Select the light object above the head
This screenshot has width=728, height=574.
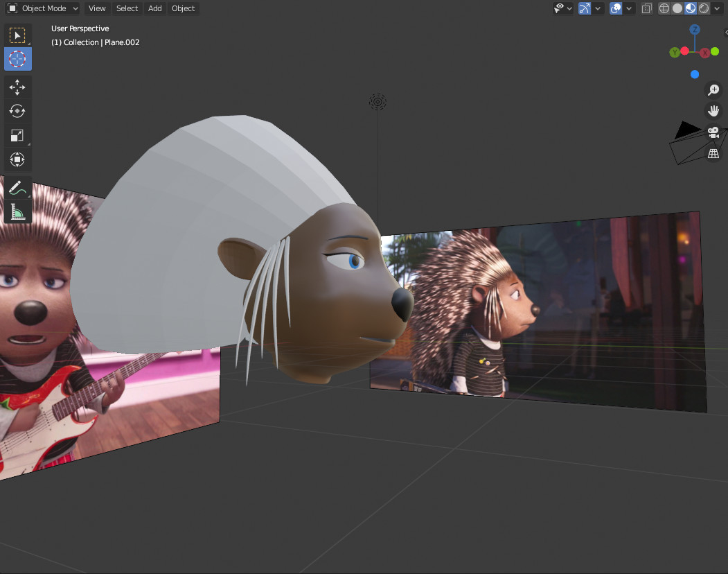[378, 102]
